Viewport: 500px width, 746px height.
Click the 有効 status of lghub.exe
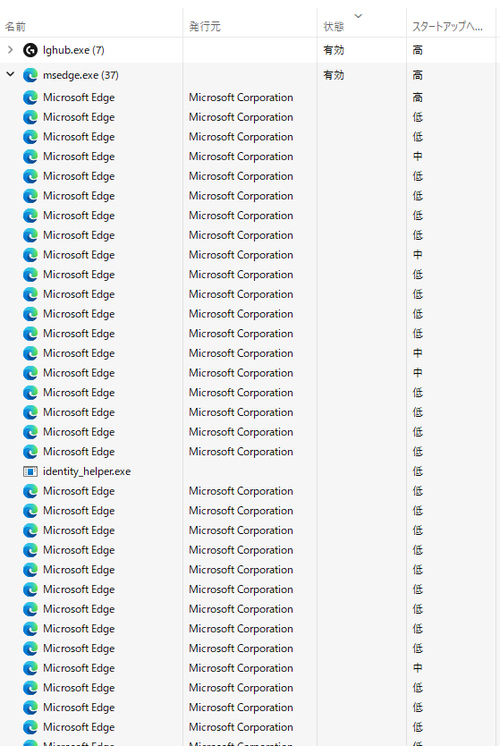333,50
